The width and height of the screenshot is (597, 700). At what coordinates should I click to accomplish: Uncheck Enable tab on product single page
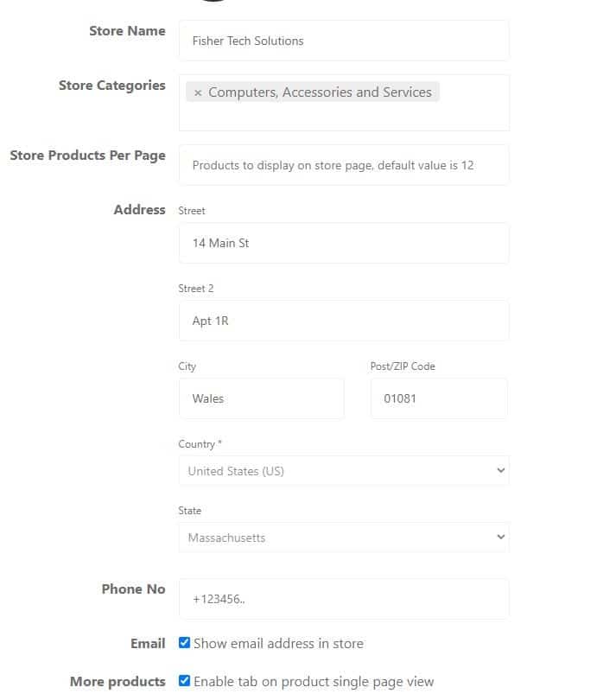pyautogui.click(x=184, y=680)
